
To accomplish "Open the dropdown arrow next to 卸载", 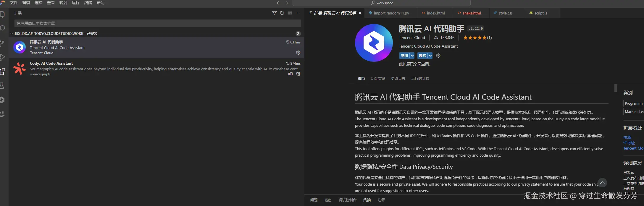I will point(430,56).
